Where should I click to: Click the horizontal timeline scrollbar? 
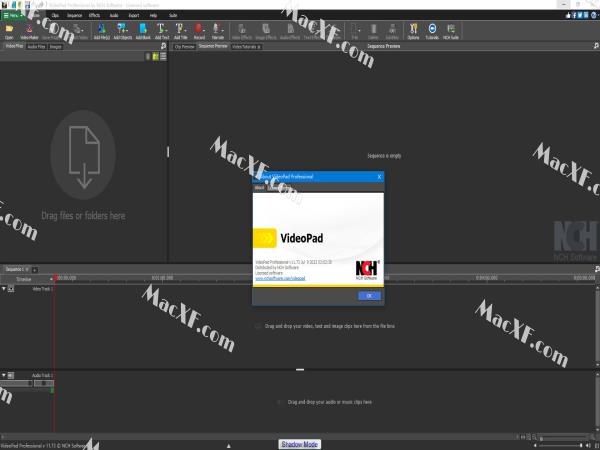pyautogui.click(x=257, y=436)
